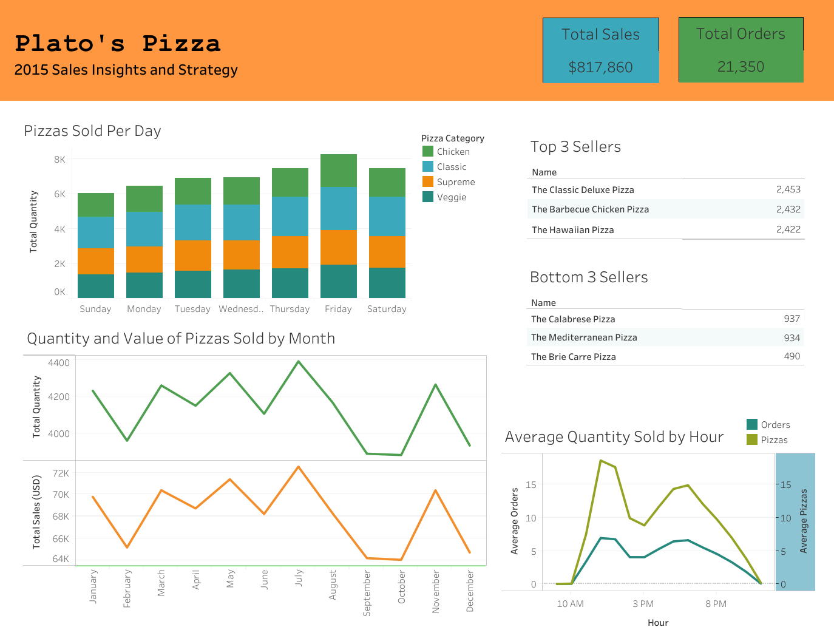The height and width of the screenshot is (644, 834).
Task: Click the September month axis label
Action: tap(367, 593)
